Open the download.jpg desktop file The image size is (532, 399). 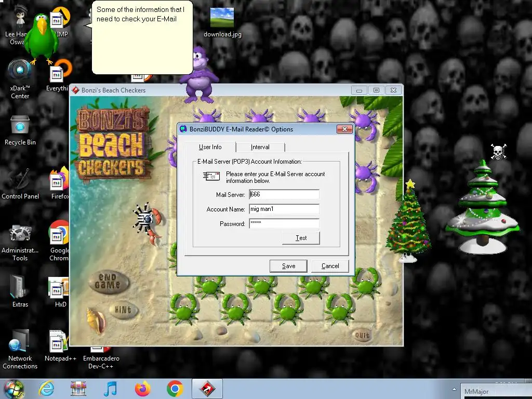pos(222,22)
